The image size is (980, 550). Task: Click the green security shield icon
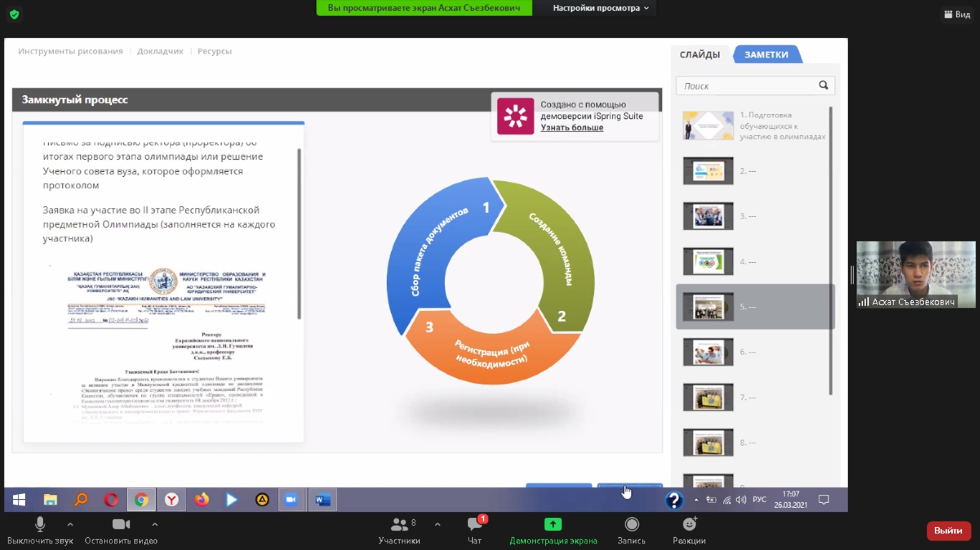coord(14,14)
